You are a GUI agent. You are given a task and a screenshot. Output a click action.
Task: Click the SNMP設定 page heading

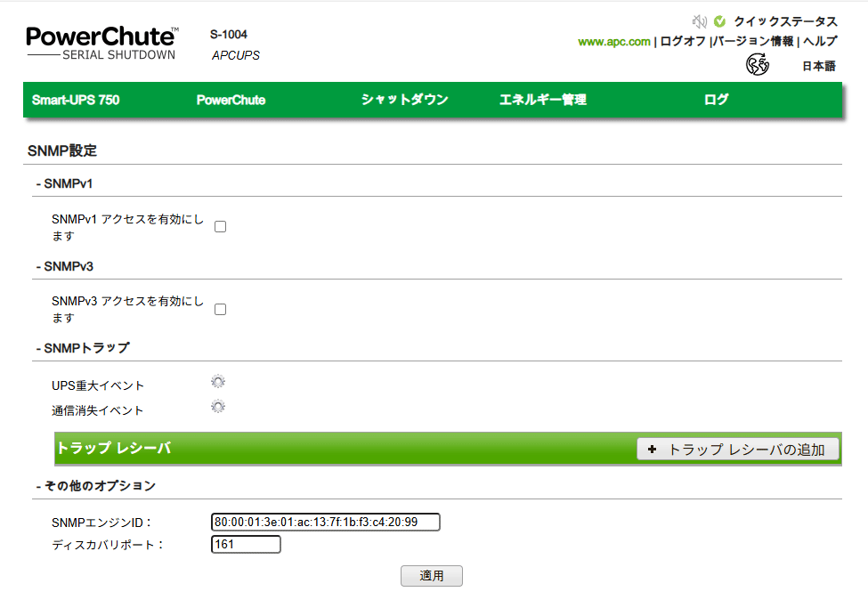point(62,150)
